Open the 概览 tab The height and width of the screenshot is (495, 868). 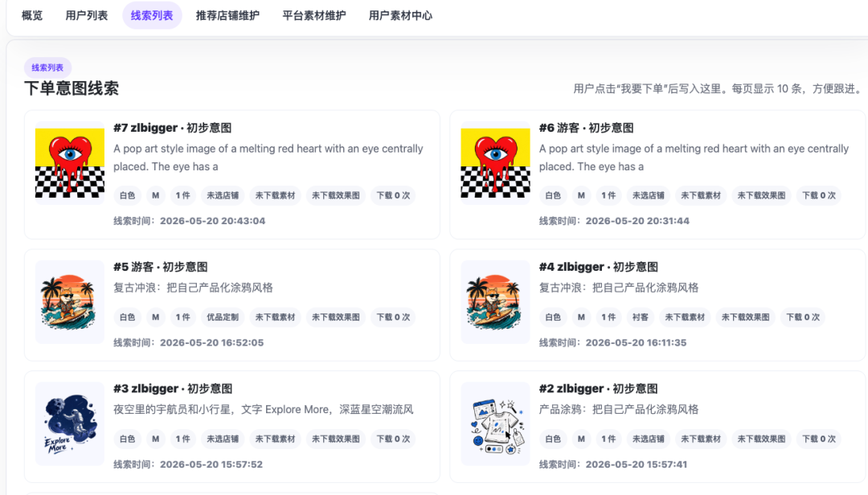click(32, 15)
